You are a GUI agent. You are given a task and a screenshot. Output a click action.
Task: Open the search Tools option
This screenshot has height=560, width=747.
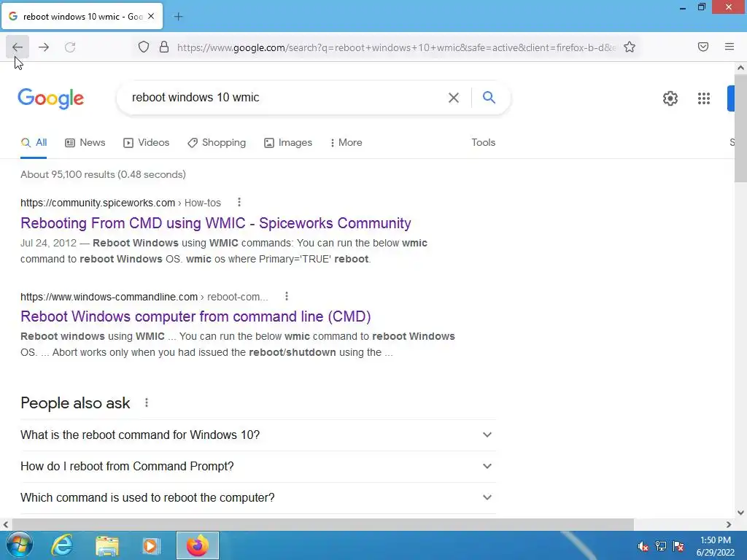pyautogui.click(x=484, y=142)
